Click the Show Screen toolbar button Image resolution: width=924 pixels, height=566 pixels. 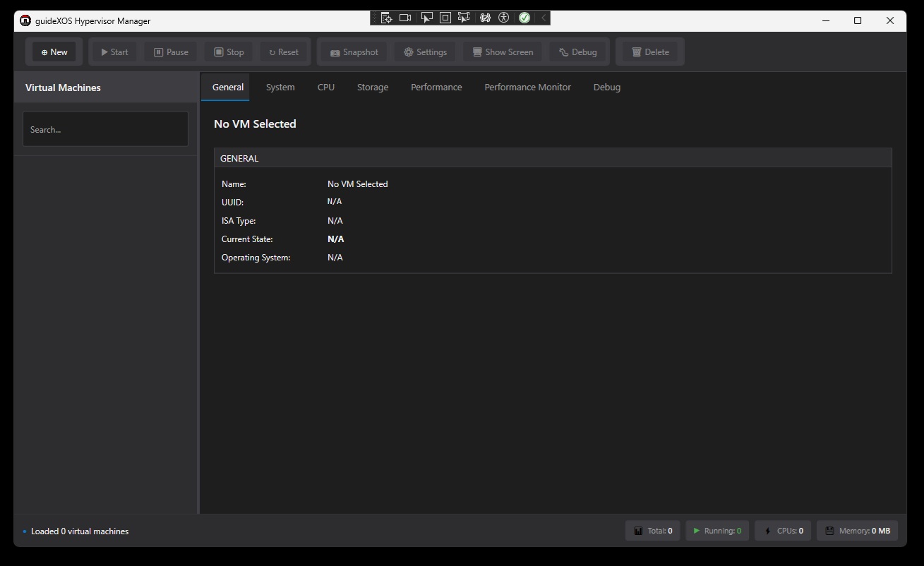pos(503,52)
